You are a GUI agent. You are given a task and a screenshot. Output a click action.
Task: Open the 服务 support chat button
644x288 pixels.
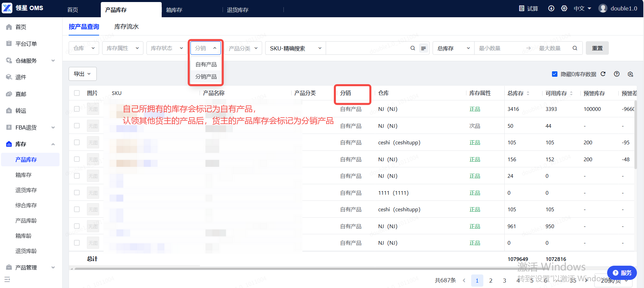(622, 273)
